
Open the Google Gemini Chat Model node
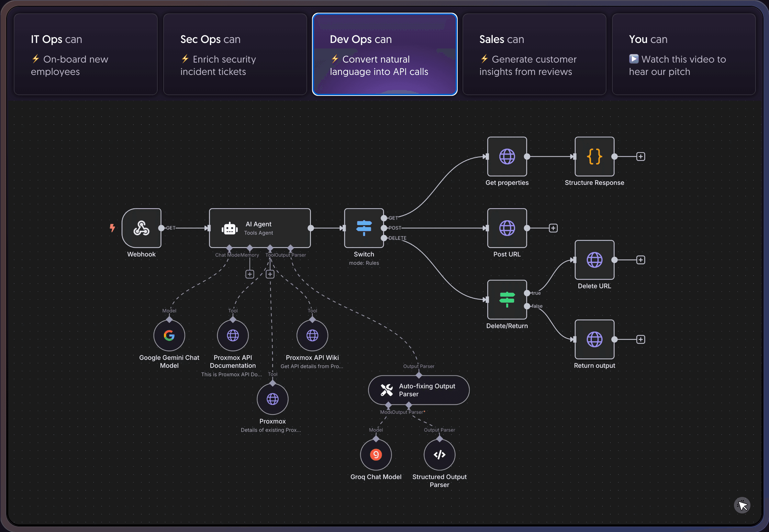coord(169,335)
